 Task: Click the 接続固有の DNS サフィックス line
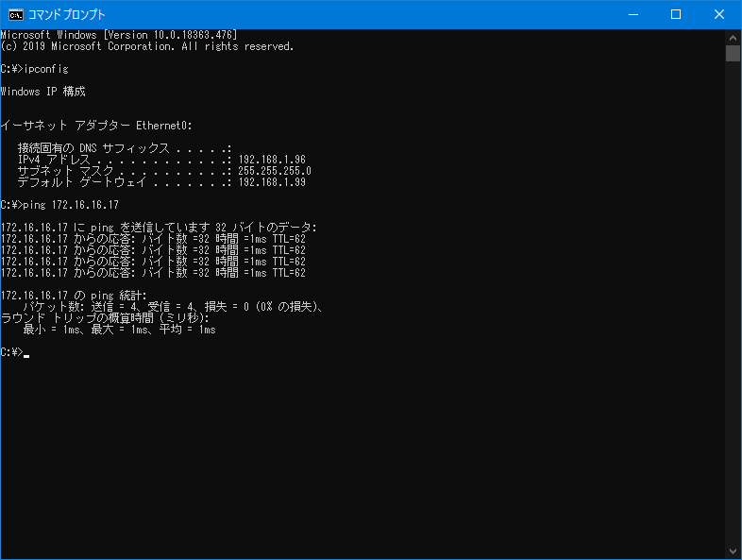click(x=125, y=148)
